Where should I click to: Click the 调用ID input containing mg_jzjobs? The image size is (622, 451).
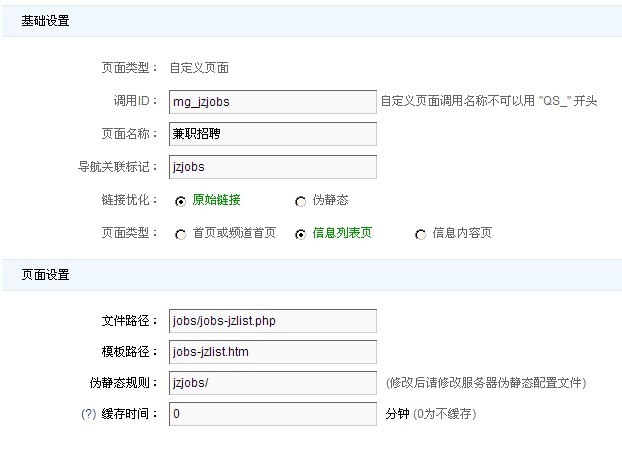coord(272,101)
